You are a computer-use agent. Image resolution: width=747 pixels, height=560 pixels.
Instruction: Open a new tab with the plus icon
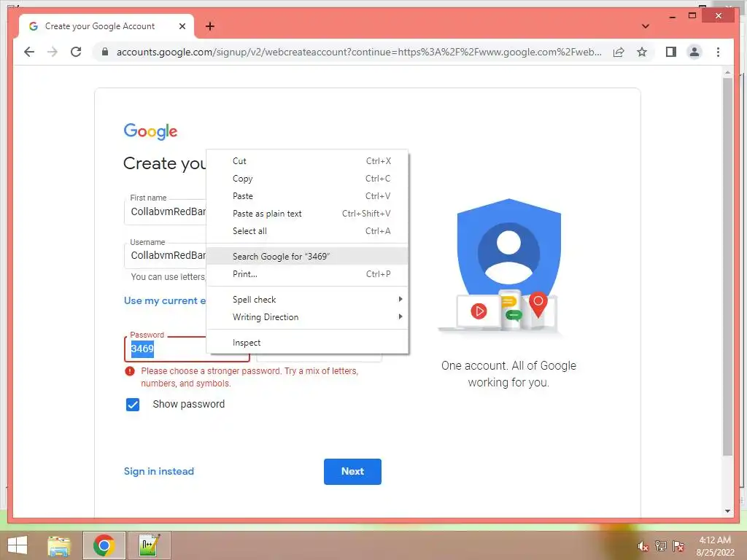(x=209, y=26)
